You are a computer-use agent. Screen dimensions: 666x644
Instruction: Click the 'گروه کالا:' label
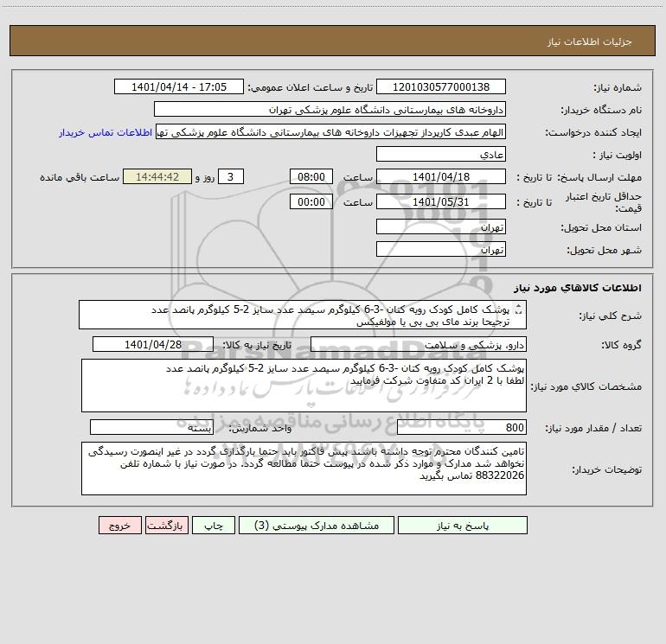[x=621, y=345]
